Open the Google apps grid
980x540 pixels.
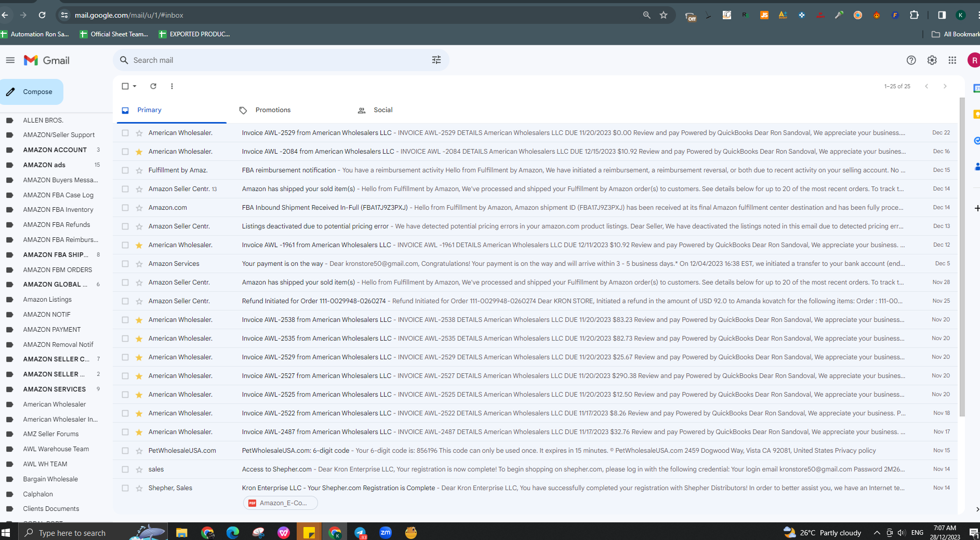952,60
